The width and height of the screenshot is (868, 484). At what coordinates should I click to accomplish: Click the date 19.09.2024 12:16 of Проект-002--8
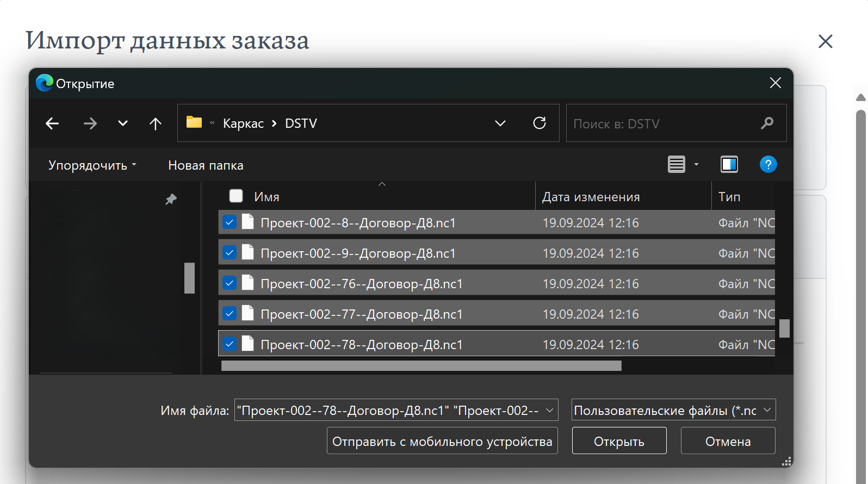(x=591, y=223)
